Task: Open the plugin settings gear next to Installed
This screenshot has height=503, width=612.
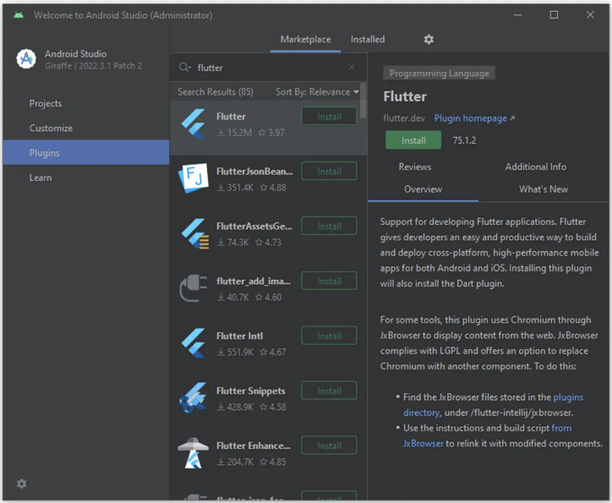Action: pos(429,39)
